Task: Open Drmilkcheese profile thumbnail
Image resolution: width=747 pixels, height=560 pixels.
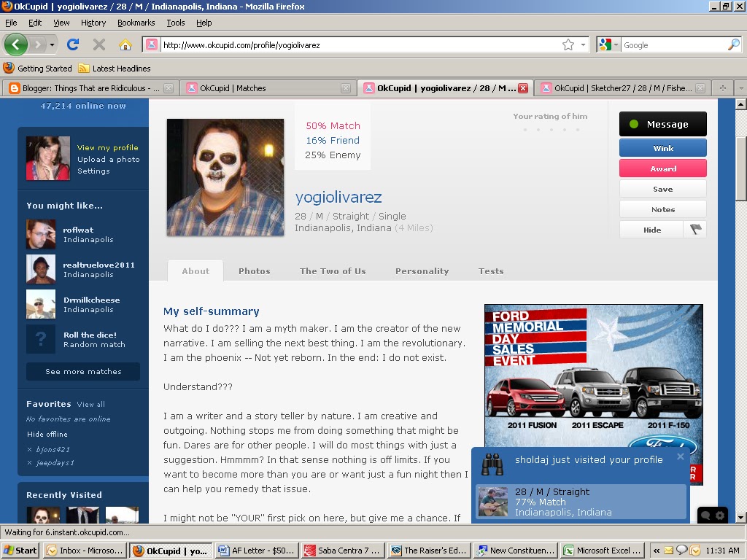Action: tap(41, 304)
